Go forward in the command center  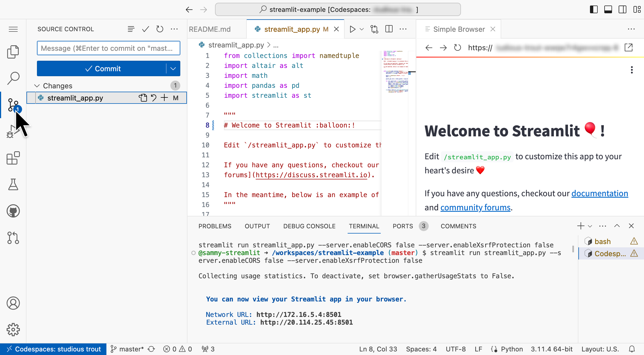[x=203, y=10]
